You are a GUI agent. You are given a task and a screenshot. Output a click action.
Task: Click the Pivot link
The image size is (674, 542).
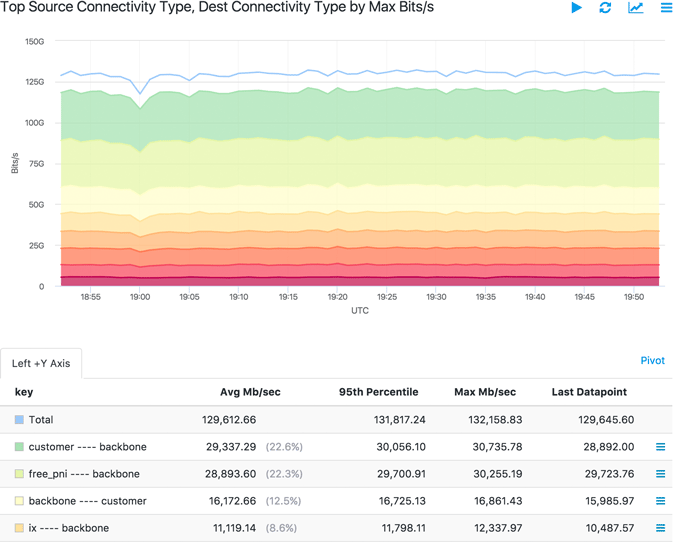tap(652, 360)
